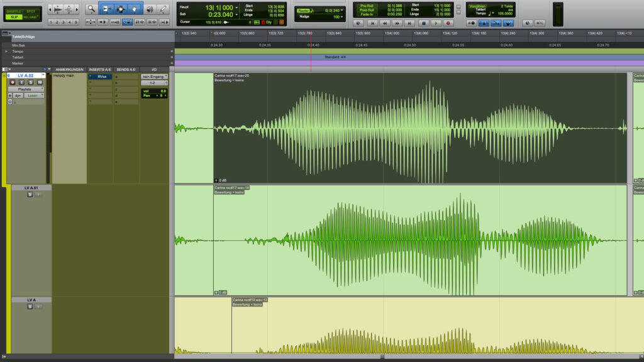Click the Return to Zero transport button
Screen dimensions: 644x362
(x=372, y=23)
